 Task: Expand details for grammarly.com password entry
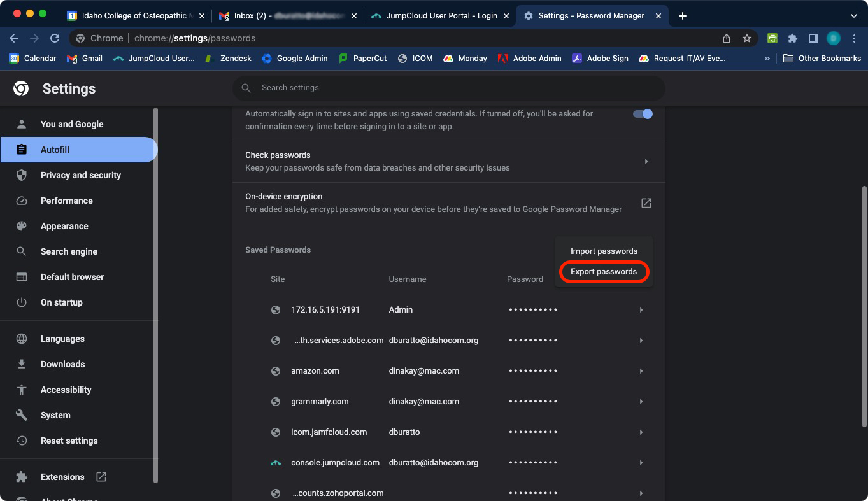[641, 402]
